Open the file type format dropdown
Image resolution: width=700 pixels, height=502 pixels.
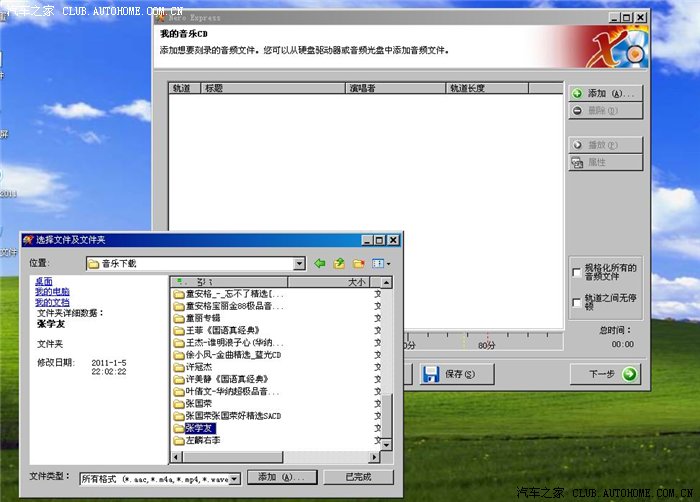pos(235,478)
